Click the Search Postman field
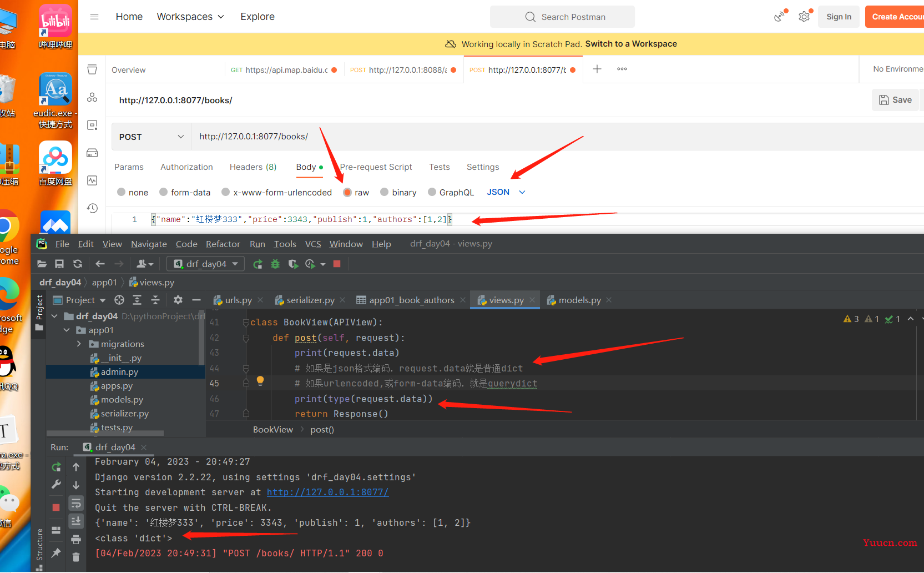924x573 pixels. pyautogui.click(x=562, y=17)
